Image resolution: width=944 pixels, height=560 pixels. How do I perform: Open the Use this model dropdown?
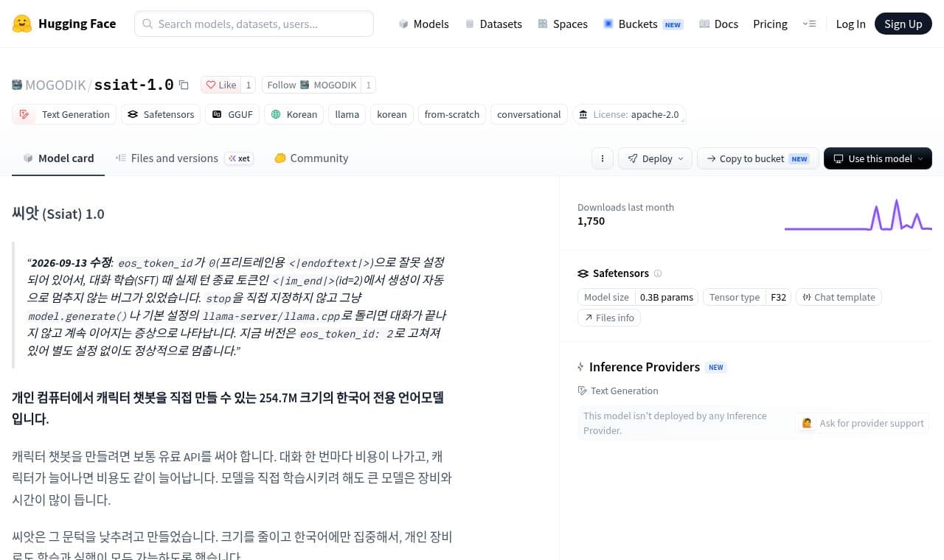click(878, 158)
